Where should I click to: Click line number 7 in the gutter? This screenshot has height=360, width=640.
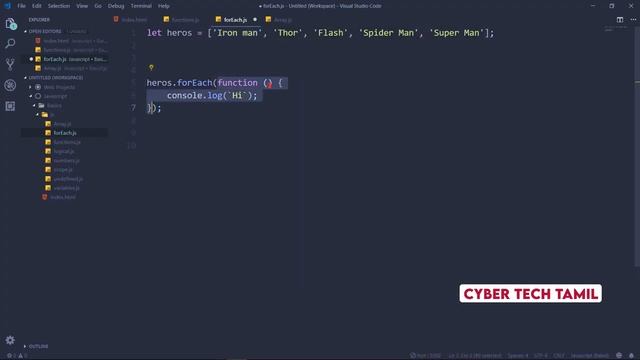click(133, 108)
